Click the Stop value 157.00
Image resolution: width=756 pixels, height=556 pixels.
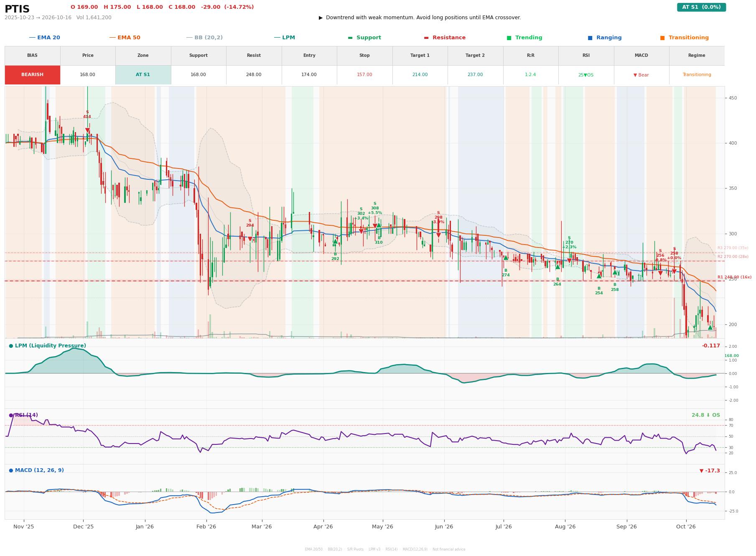point(364,75)
